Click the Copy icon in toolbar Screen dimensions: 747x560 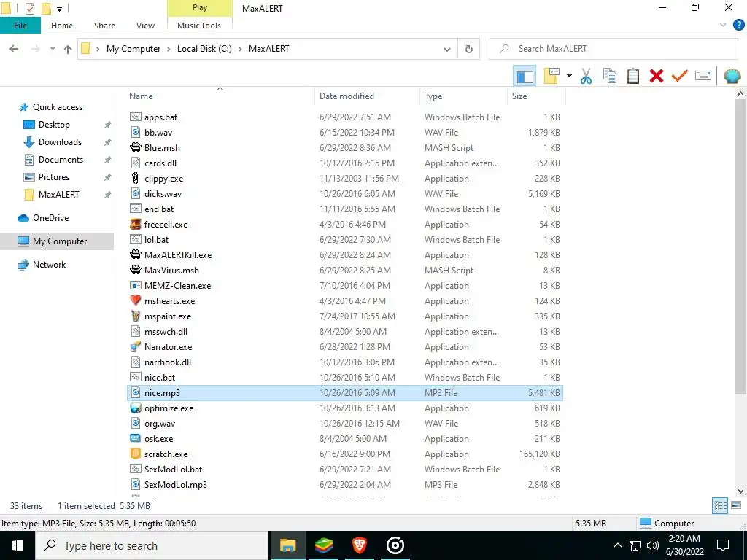pos(610,76)
